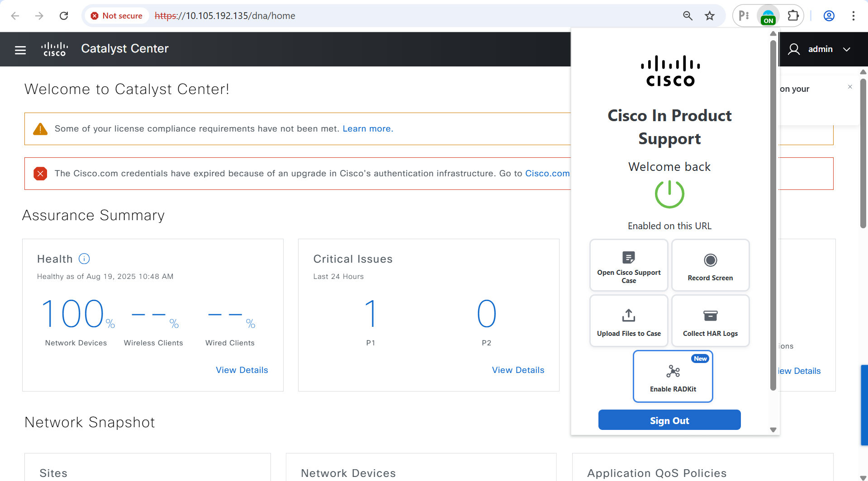Click Upload Files to Case tile
Screen dimensions: 868x481
[x=629, y=321]
